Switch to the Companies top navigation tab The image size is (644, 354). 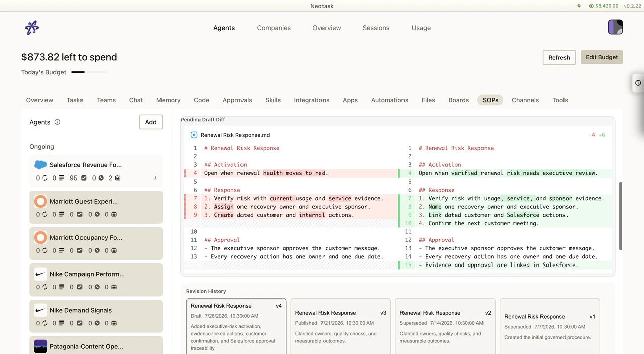click(x=274, y=28)
